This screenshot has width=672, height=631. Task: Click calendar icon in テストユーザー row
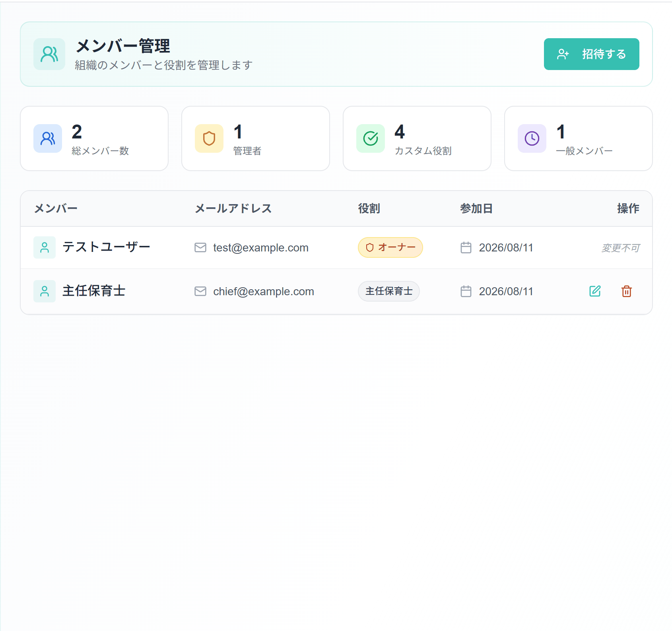coord(466,247)
